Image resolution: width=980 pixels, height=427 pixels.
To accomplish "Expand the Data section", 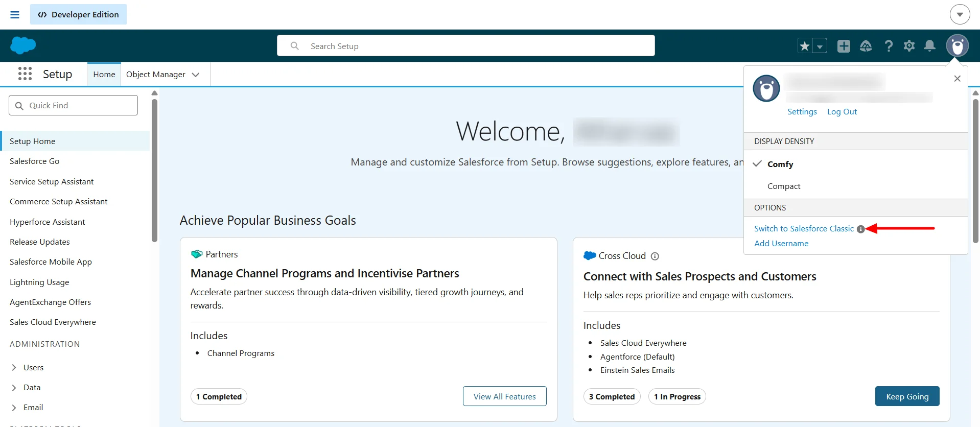I will pos(14,388).
